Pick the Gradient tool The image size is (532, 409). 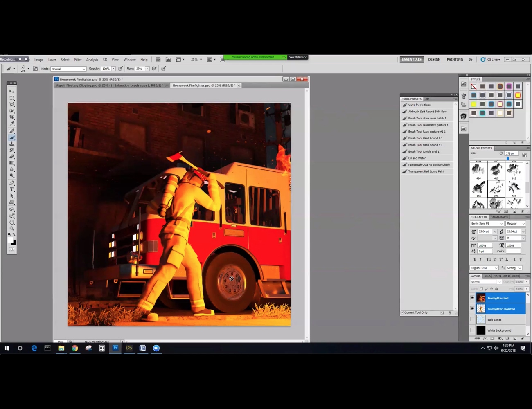[12, 162]
